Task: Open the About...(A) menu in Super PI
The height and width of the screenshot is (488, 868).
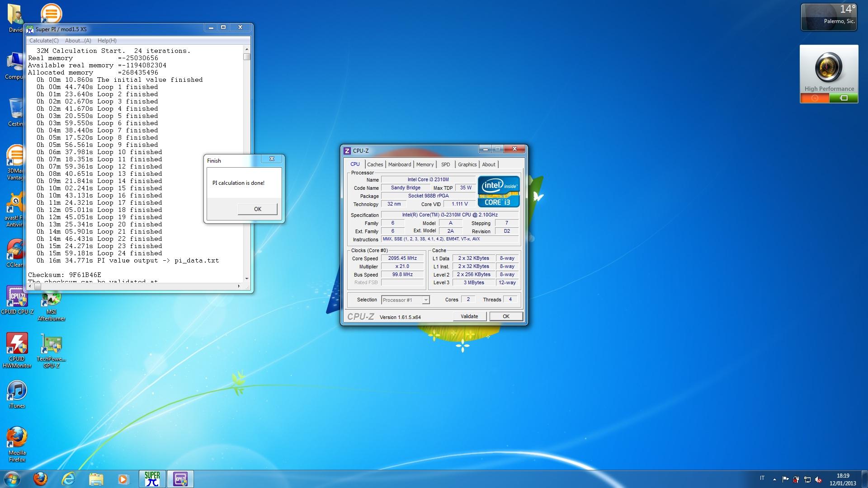Action: [78, 41]
